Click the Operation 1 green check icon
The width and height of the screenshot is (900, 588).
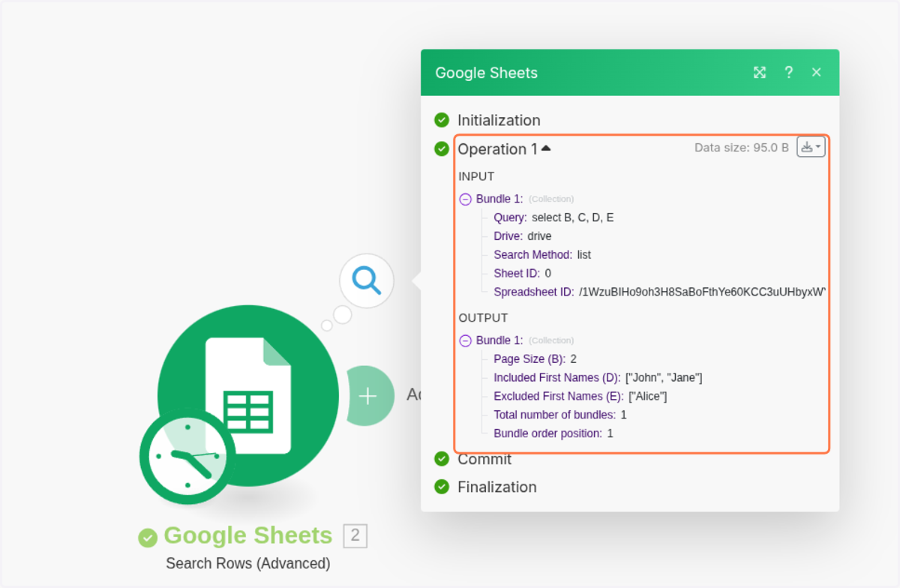(x=442, y=148)
